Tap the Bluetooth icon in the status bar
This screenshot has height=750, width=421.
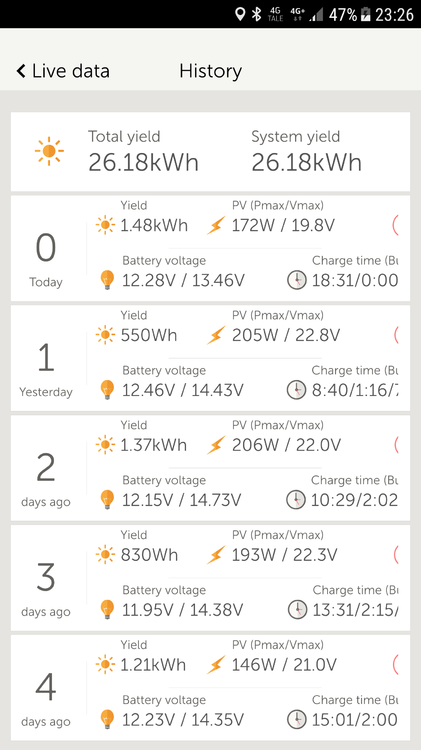coord(257,14)
